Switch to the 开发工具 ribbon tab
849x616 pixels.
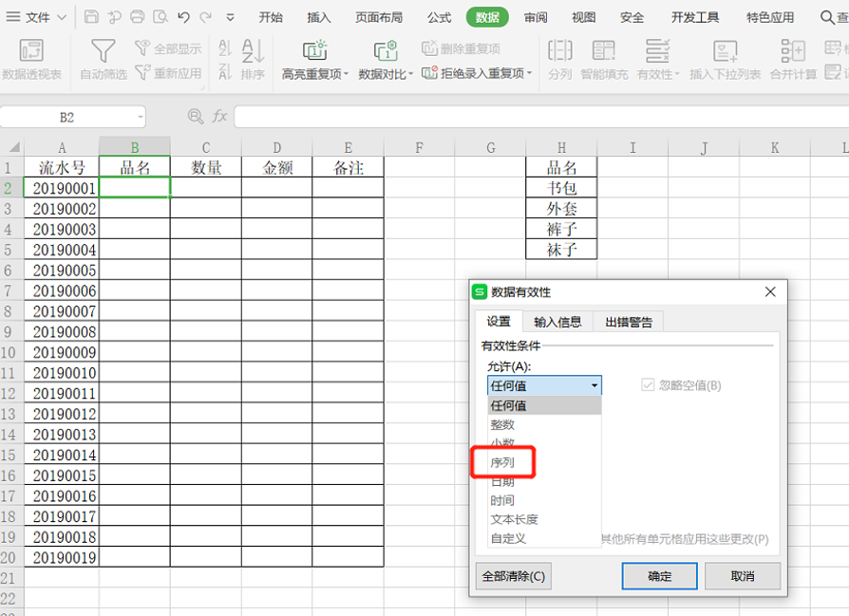[695, 17]
